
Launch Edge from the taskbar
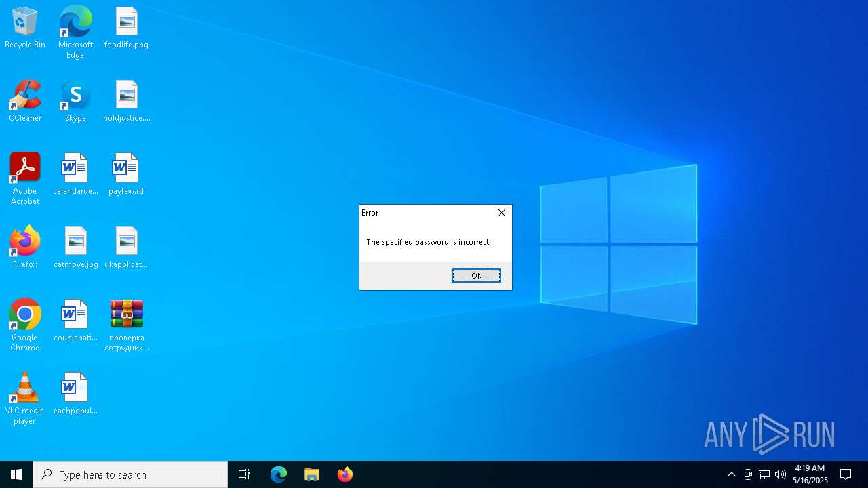click(x=279, y=474)
